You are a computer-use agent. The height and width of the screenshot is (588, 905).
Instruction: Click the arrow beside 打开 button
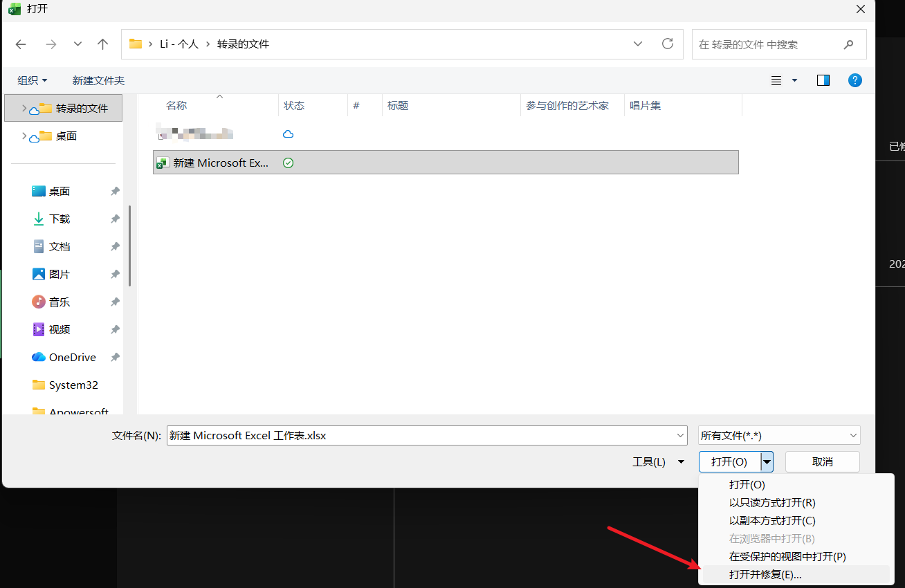click(x=767, y=461)
